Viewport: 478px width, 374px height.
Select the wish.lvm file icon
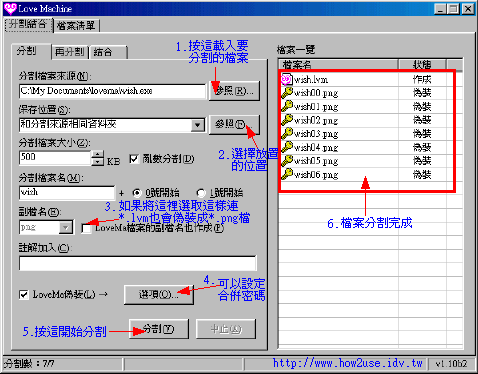click(286, 79)
